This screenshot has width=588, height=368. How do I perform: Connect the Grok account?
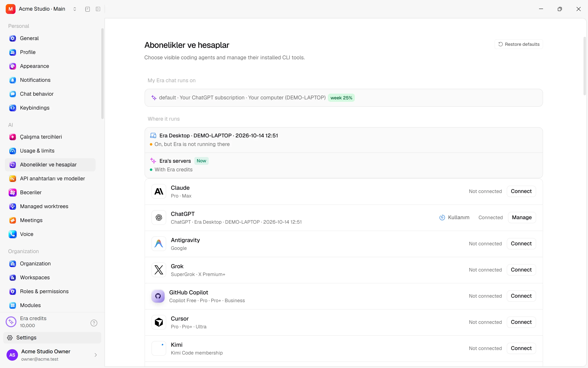521,270
